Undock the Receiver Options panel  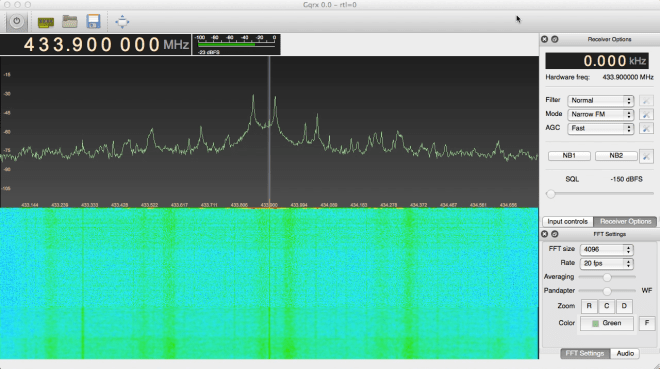555,39
